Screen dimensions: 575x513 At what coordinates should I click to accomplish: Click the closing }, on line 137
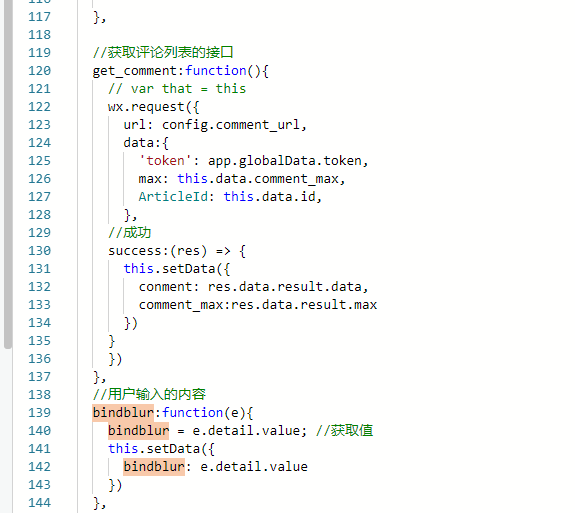tap(99, 377)
